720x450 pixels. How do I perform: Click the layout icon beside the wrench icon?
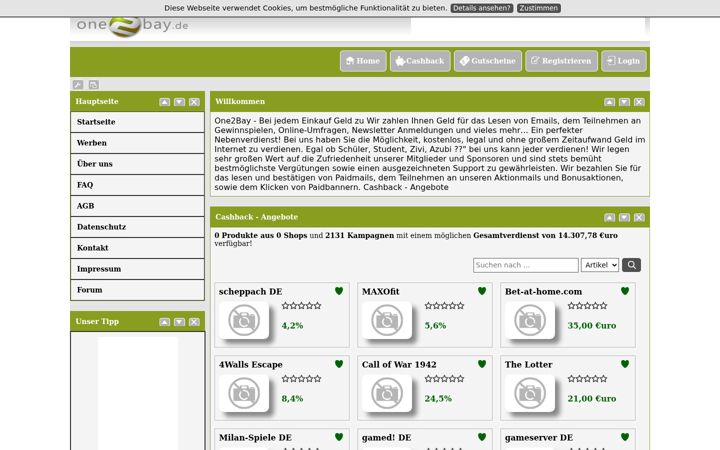click(x=94, y=84)
